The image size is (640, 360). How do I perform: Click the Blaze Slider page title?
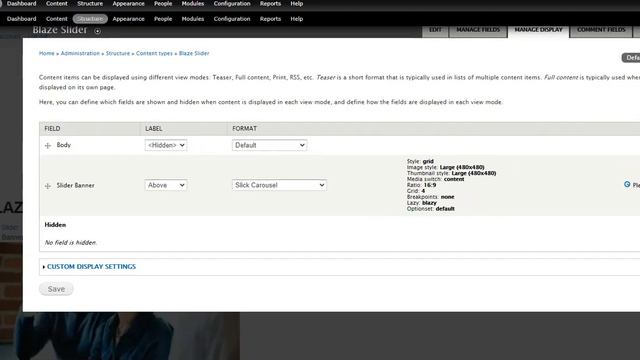tap(60, 30)
